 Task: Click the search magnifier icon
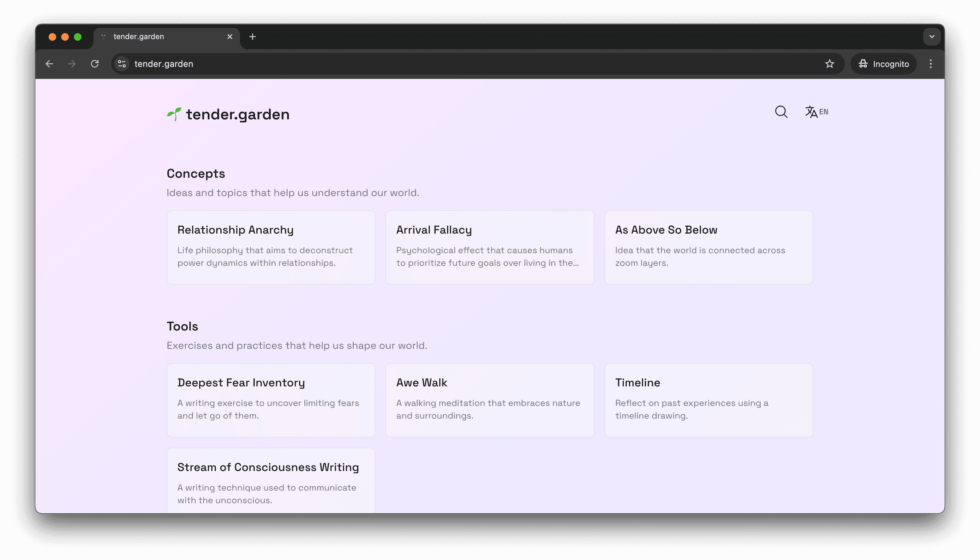click(x=781, y=112)
